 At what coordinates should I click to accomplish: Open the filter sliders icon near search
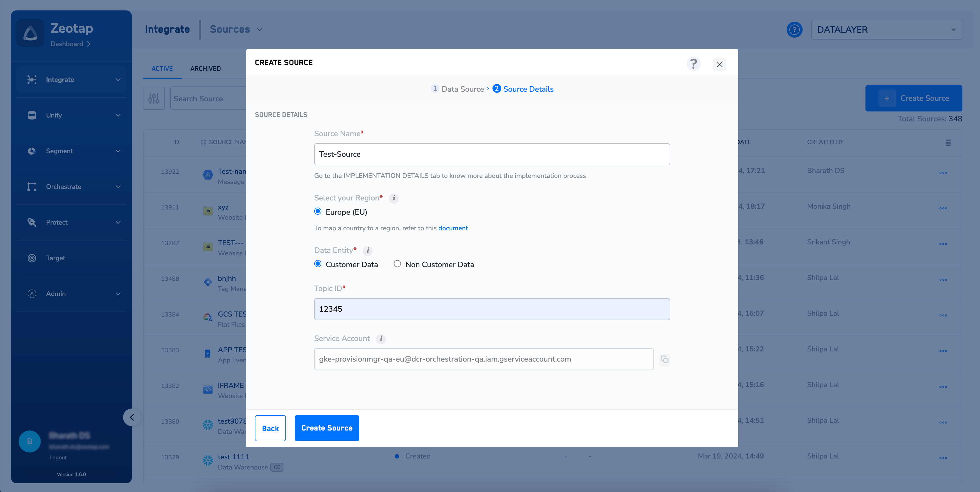tap(154, 99)
